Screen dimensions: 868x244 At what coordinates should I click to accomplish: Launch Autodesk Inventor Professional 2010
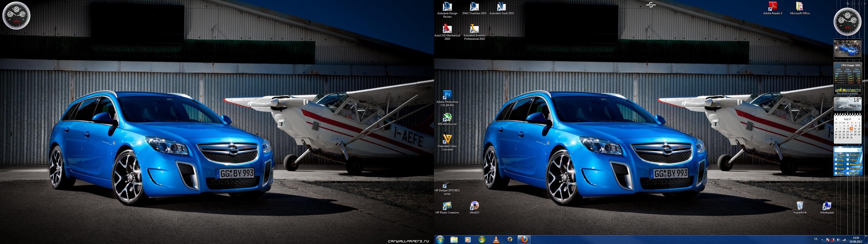tap(474, 29)
